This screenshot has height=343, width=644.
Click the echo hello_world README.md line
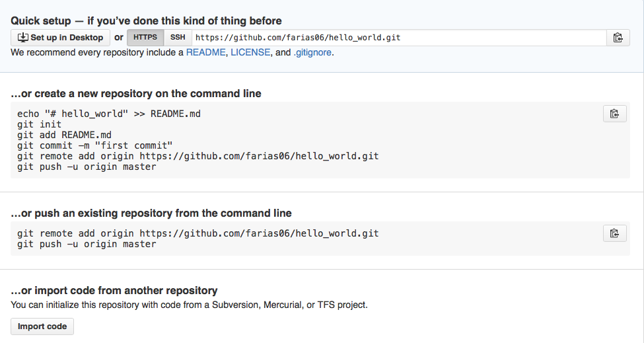[x=109, y=114]
